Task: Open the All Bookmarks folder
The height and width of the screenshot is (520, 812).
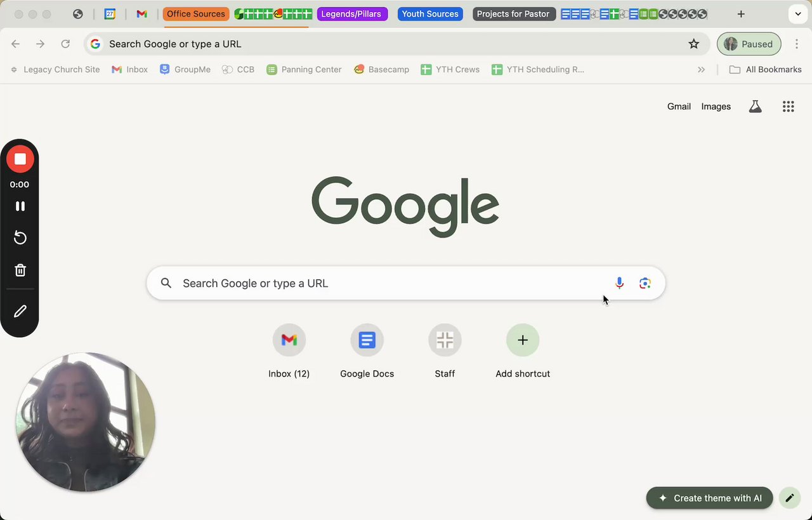Action: click(x=766, y=70)
